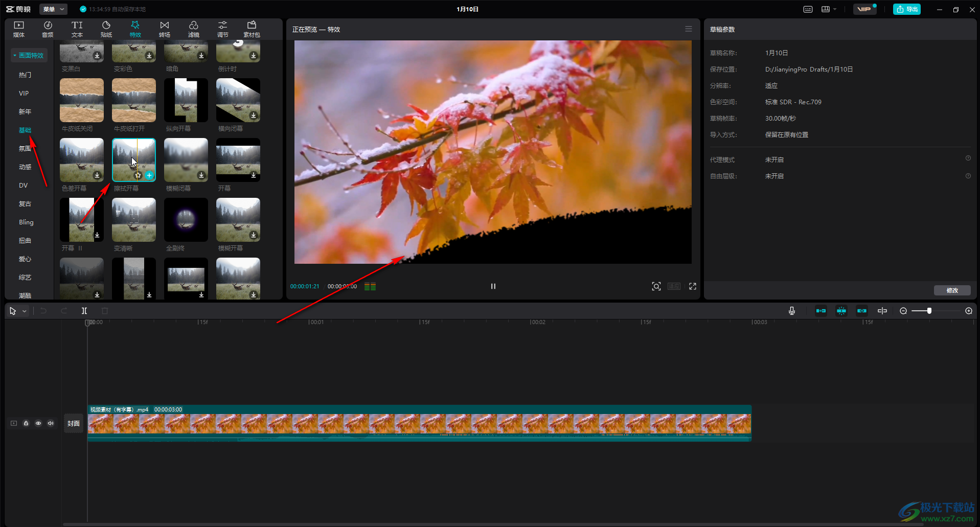Select the VIP effect category
Viewport: 980px width, 527px height.
(24, 93)
